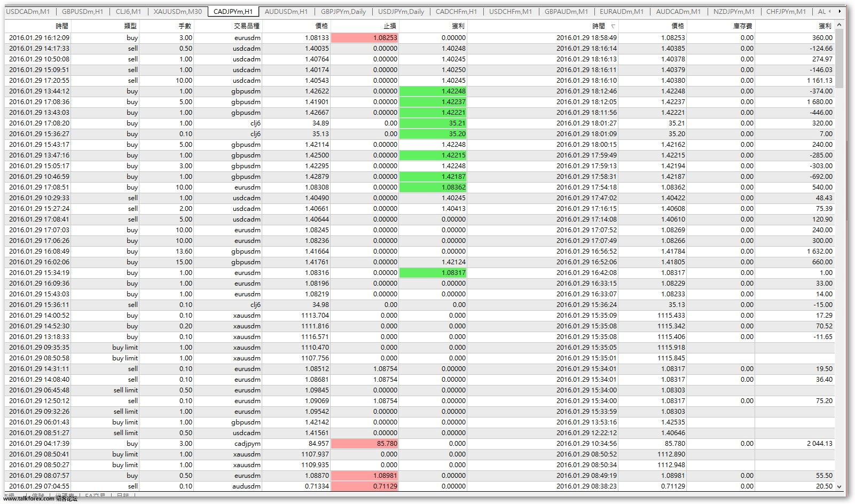Click the green-highlighted 1.08317 cell

[433, 273]
